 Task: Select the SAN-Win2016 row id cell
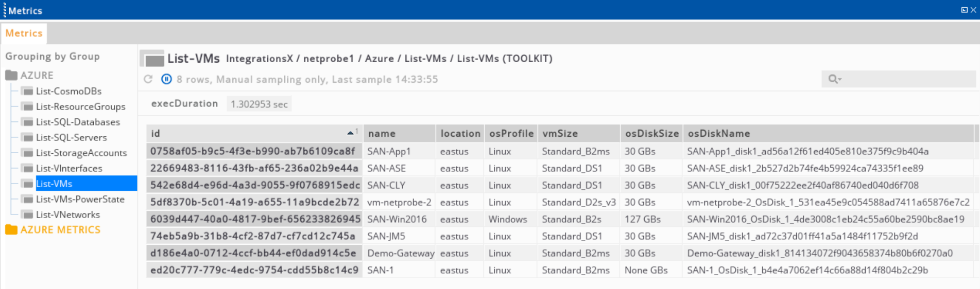pos(255,219)
